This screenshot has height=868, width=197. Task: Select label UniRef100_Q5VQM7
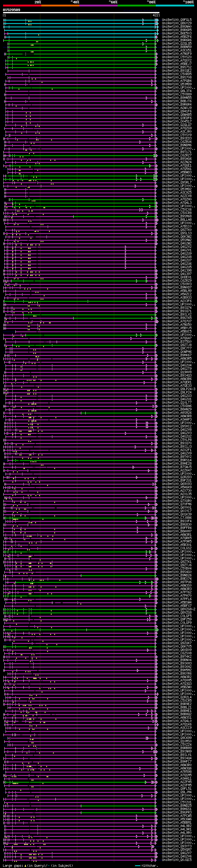(177, 850)
